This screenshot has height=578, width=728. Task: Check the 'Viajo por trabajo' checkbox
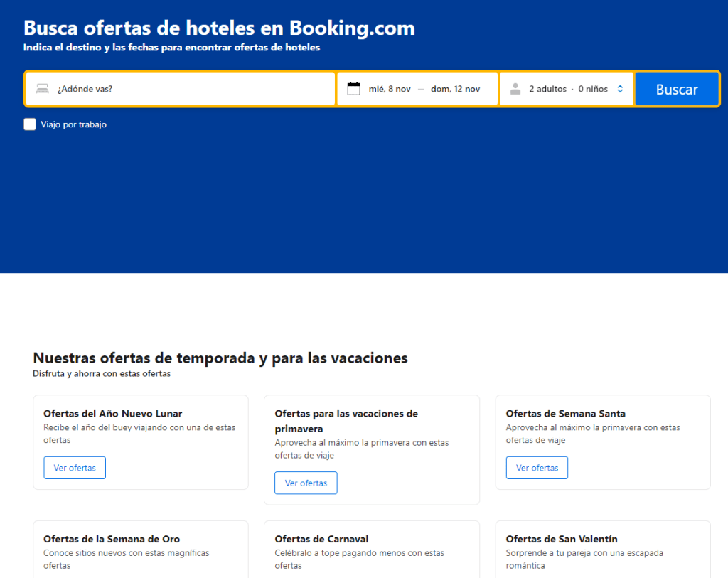click(x=30, y=124)
